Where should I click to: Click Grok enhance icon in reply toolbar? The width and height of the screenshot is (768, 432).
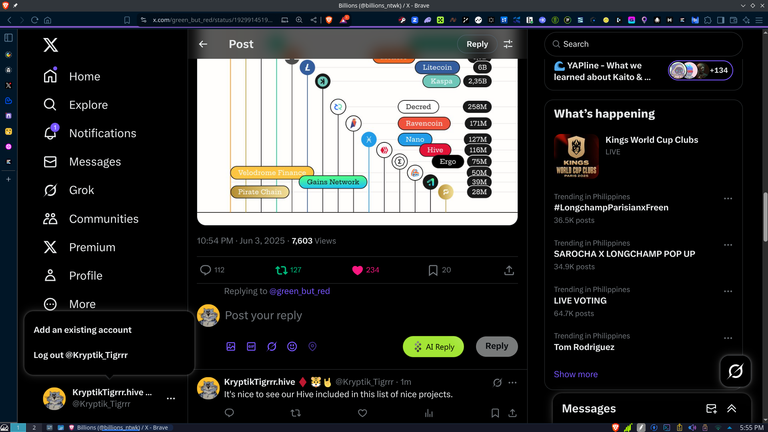pyautogui.click(x=271, y=346)
